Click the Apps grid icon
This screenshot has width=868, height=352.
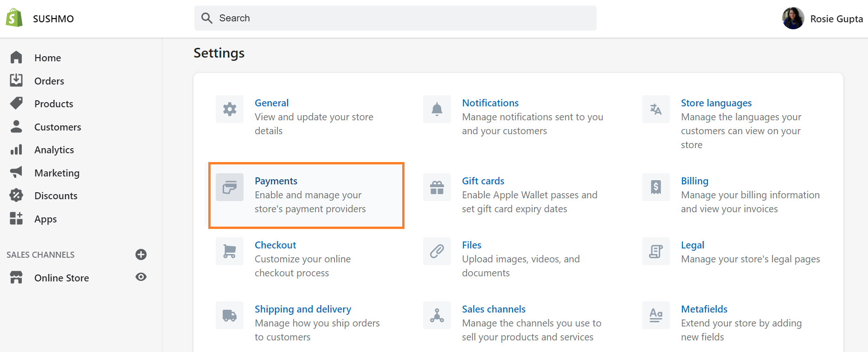click(x=16, y=218)
